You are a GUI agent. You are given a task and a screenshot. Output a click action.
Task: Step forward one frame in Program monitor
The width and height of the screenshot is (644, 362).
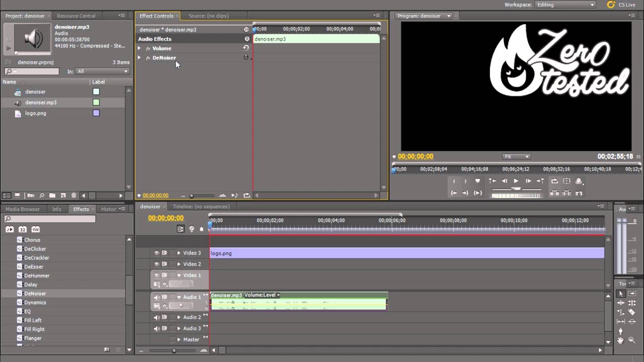click(528, 181)
